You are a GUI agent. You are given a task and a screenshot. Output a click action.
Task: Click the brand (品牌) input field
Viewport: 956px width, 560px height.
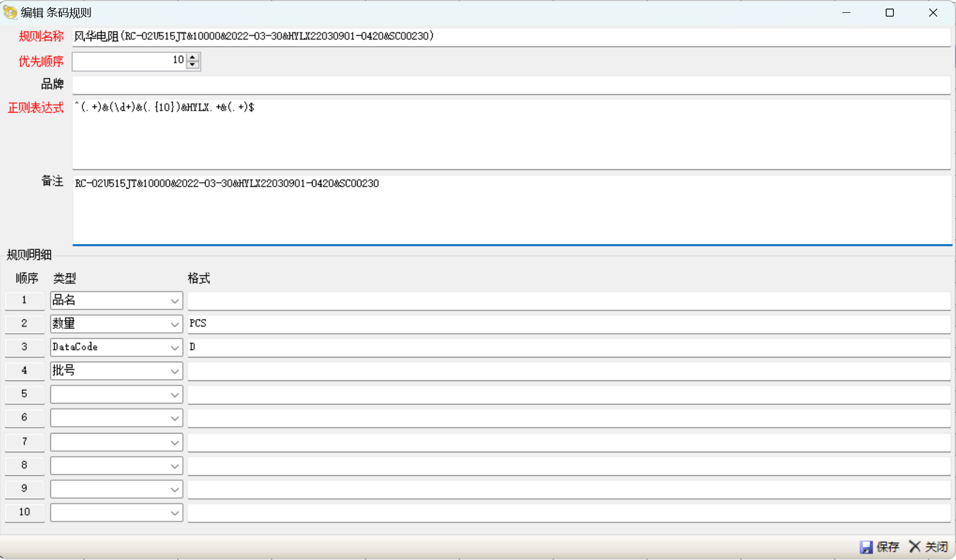(x=510, y=85)
